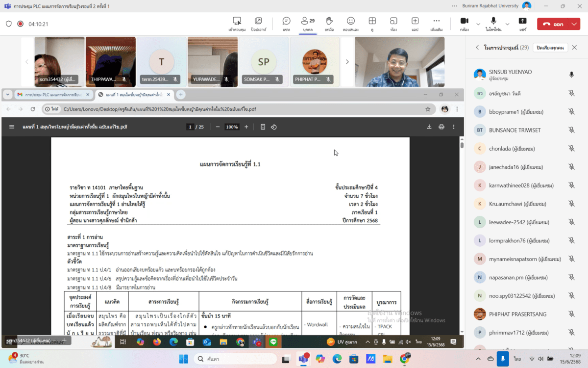Open File Explorer from the taskbar

(388, 359)
